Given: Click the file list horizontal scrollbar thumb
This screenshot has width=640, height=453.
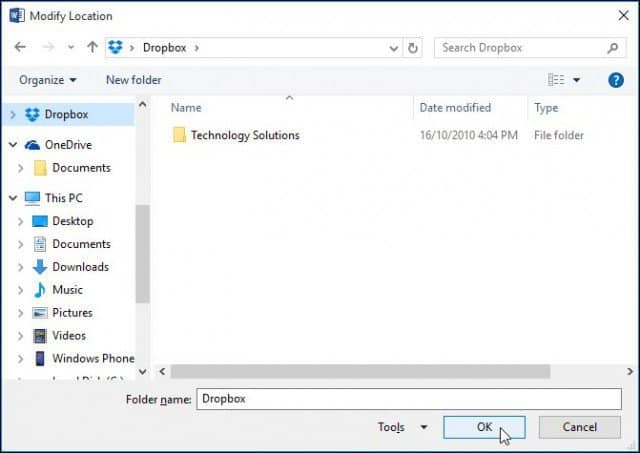Looking at the screenshot, I should click(x=360, y=371).
